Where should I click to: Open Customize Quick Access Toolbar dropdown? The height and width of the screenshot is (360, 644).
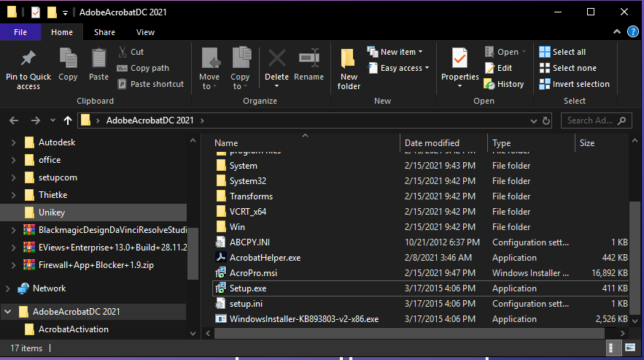pyautogui.click(x=66, y=12)
